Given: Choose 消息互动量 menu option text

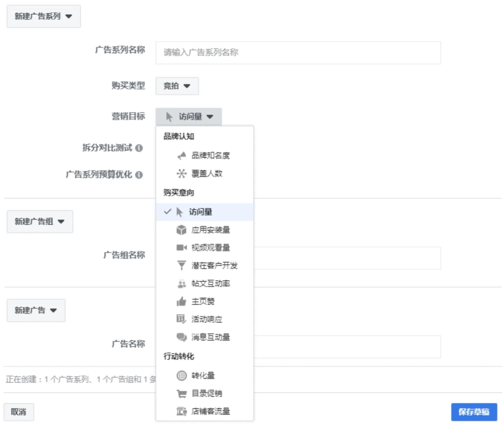Looking at the screenshot, I should (211, 337).
